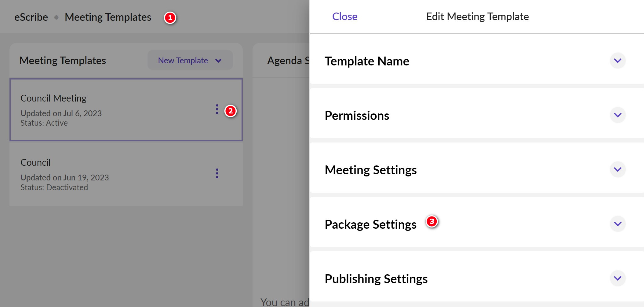644x307 pixels.
Task: Click the Template Name label text
Action: (367, 61)
